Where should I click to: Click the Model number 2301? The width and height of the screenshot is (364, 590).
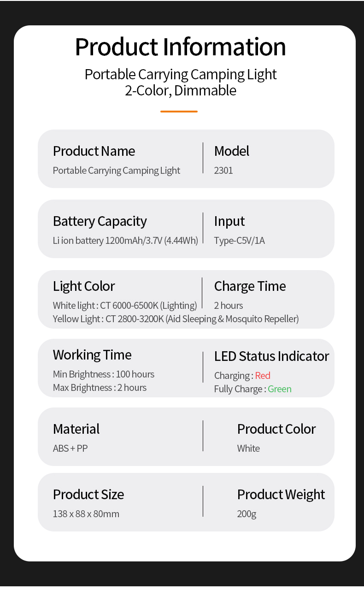[x=223, y=171]
